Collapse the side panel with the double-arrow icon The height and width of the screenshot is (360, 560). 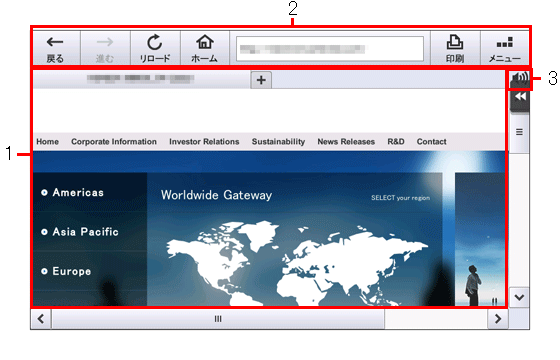click(520, 98)
